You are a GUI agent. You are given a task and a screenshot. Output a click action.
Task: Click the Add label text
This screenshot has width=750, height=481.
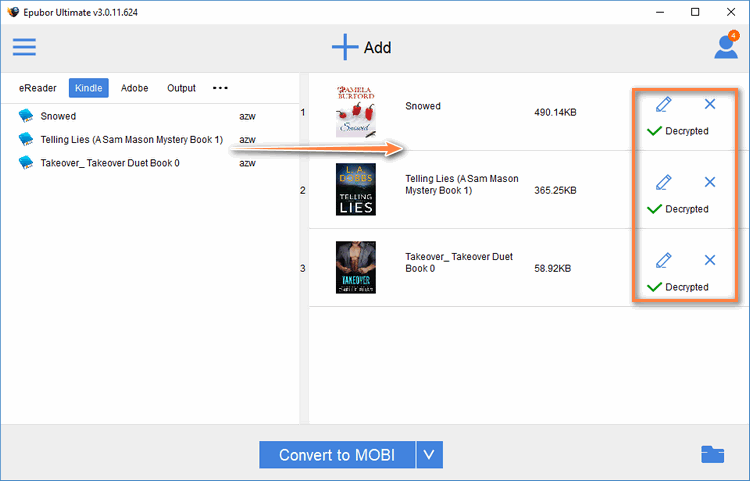[x=377, y=47]
